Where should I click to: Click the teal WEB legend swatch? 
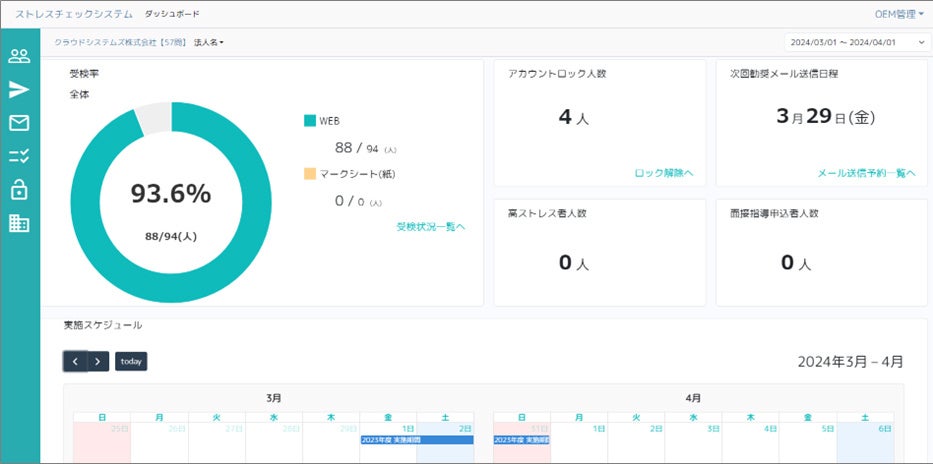click(x=310, y=121)
